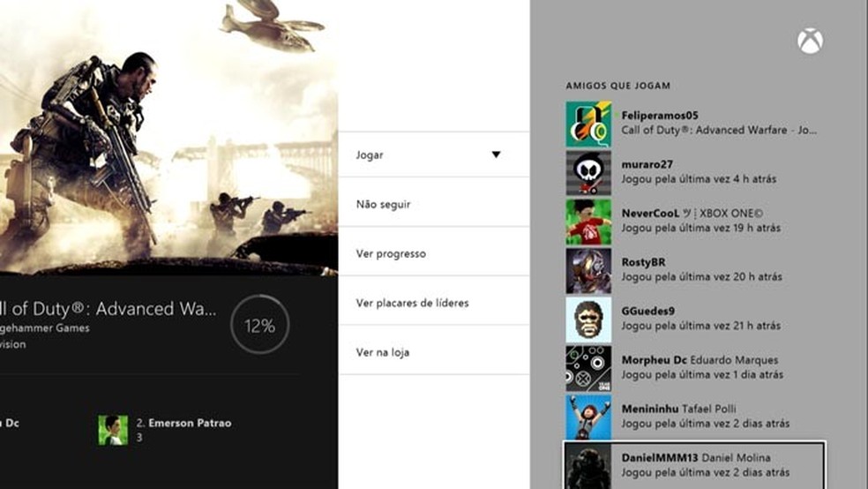Open NeverCooL's green avatar picture
Viewport: 868px width, 489px height.
(588, 222)
